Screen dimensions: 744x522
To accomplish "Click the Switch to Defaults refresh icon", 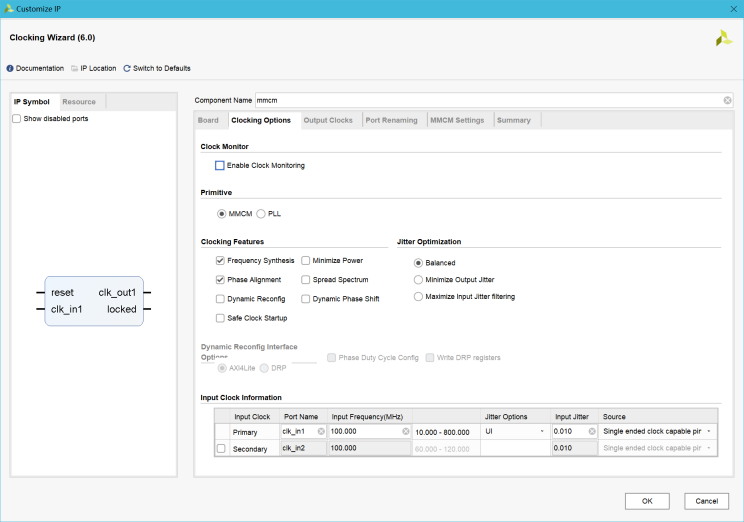I will 127,68.
